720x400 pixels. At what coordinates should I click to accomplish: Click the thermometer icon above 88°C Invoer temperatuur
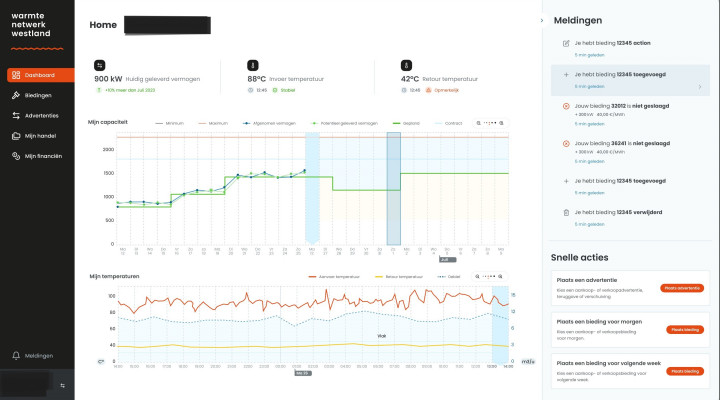[x=253, y=65]
